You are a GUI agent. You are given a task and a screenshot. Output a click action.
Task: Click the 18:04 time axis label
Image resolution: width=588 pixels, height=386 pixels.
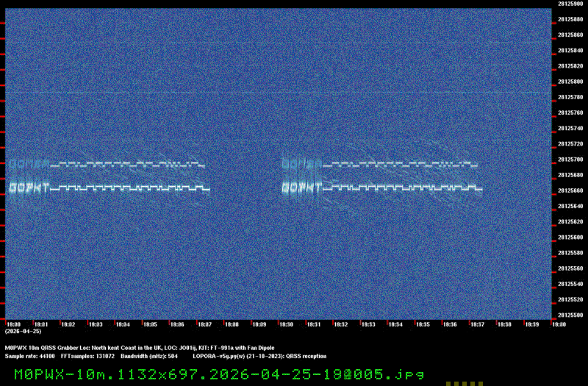[x=123, y=324]
